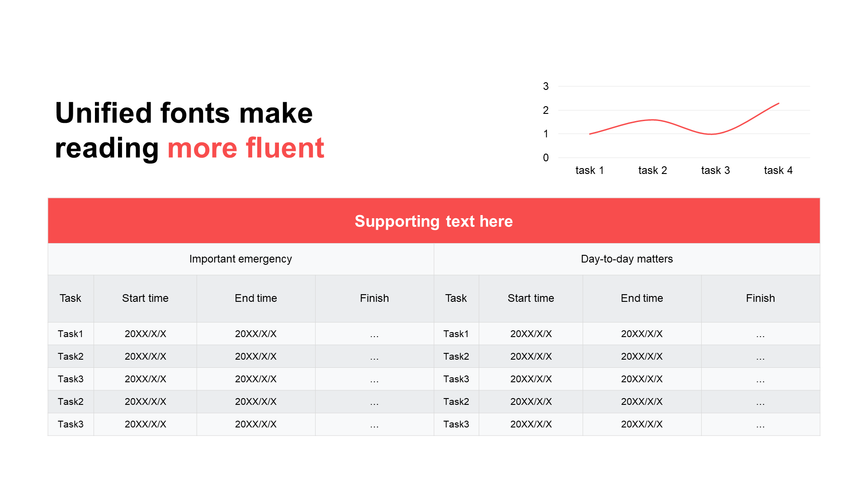This screenshot has width=868, height=488.
Task: Click the left-side 'Finish' column header
Action: pyautogui.click(x=374, y=298)
